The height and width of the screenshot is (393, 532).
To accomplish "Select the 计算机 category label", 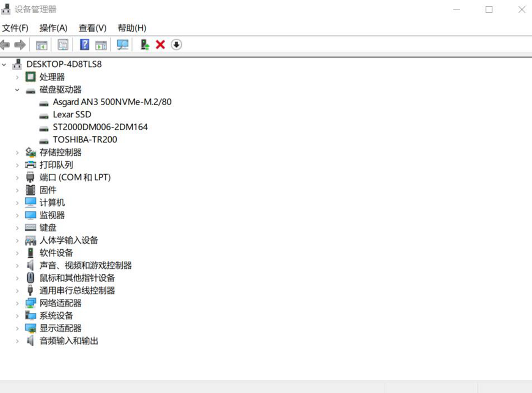I will click(x=52, y=203).
